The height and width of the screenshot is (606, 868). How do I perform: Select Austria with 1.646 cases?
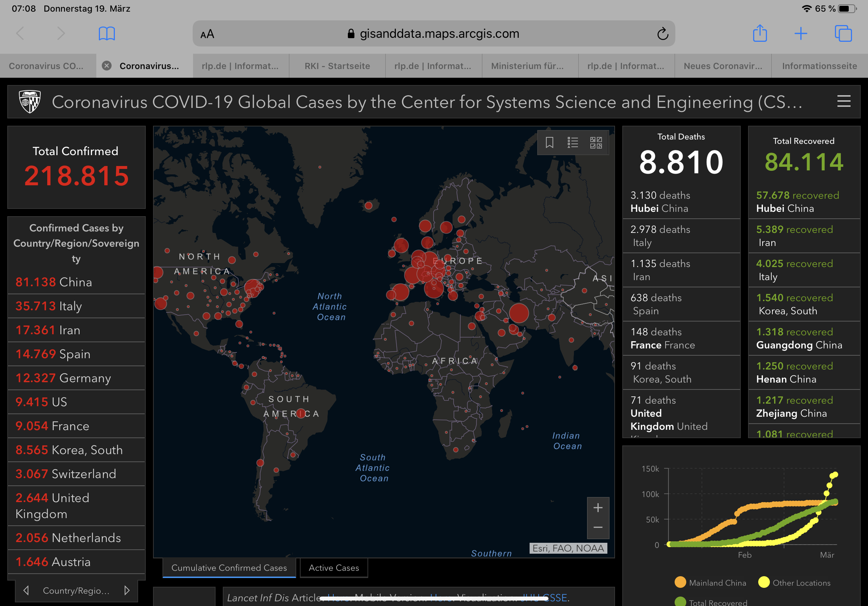coord(76,562)
